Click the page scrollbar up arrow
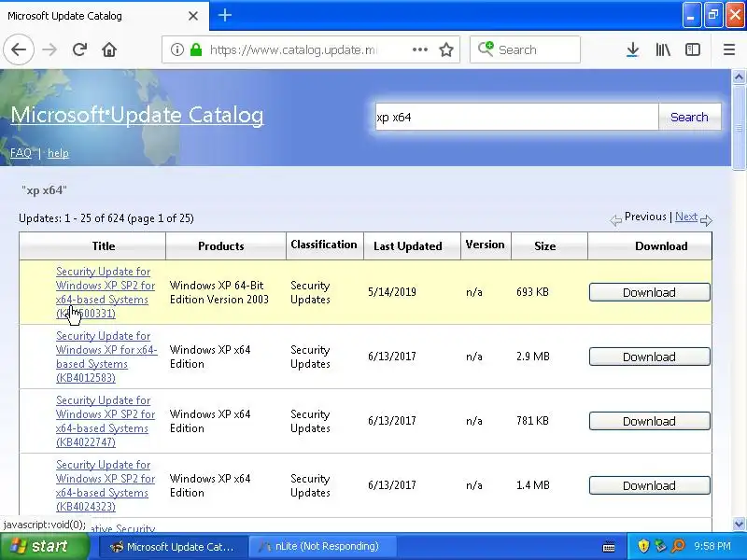Viewport: 747px width, 560px height. [739, 77]
